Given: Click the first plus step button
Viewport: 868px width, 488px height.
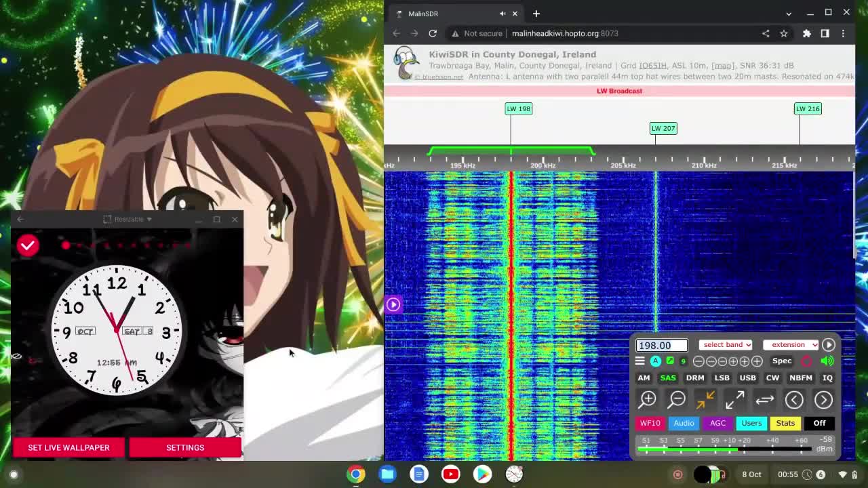Looking at the screenshot, I should click(x=734, y=361).
